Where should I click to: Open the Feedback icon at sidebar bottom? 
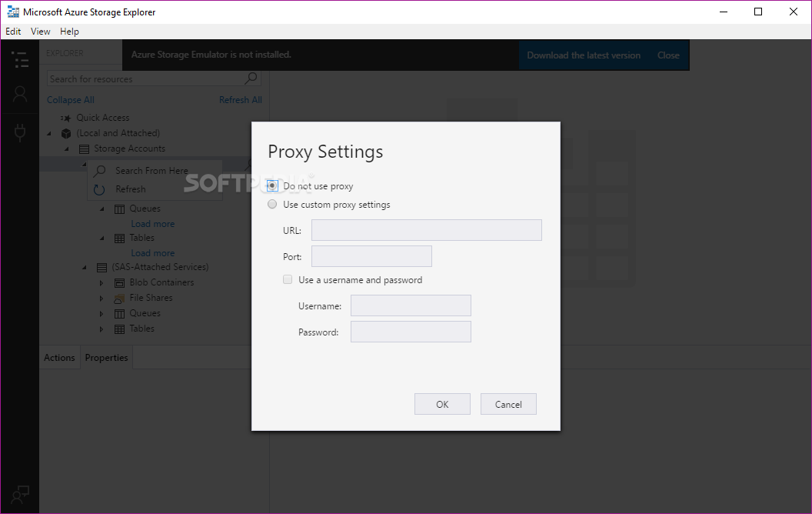[20, 495]
